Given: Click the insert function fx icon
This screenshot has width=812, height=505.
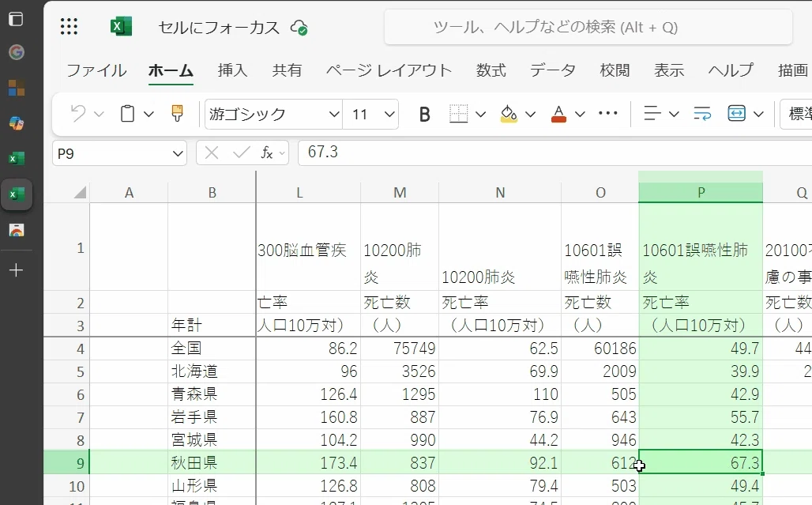Looking at the screenshot, I should pos(267,153).
